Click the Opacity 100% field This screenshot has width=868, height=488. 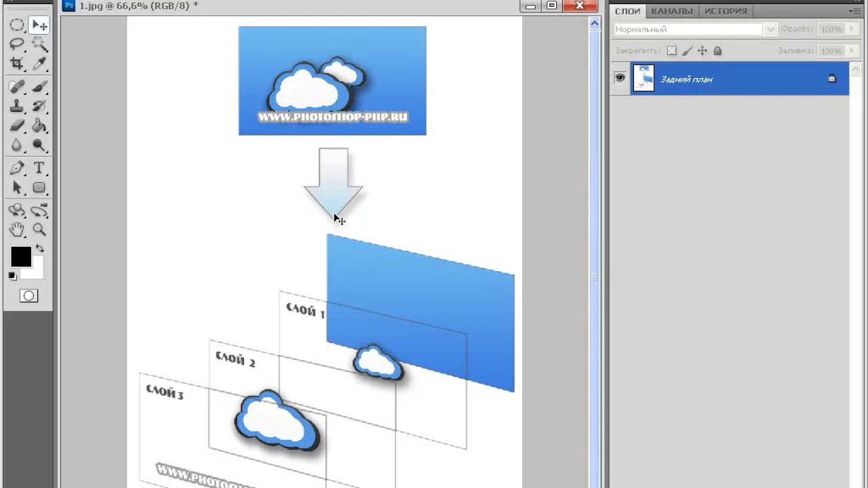coord(831,29)
